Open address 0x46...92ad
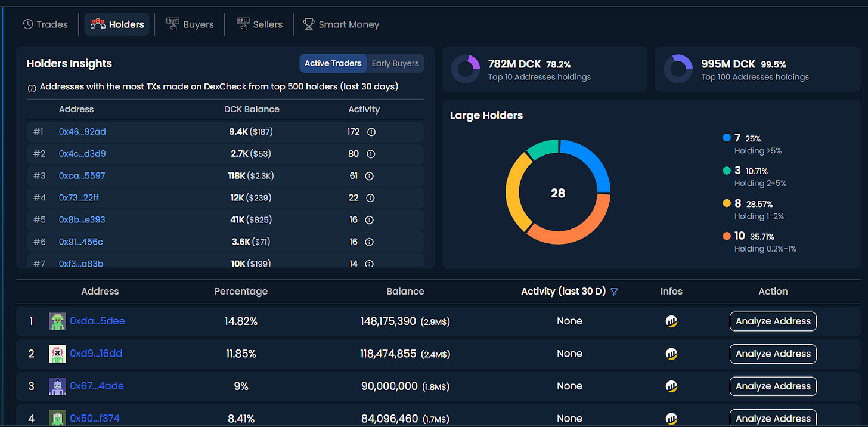The width and height of the screenshot is (868, 427). 82,131
